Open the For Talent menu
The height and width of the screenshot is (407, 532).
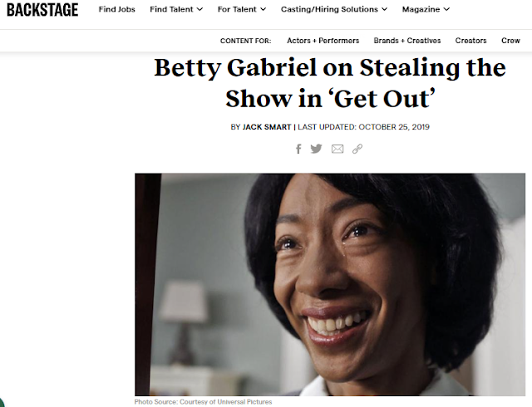point(237,9)
